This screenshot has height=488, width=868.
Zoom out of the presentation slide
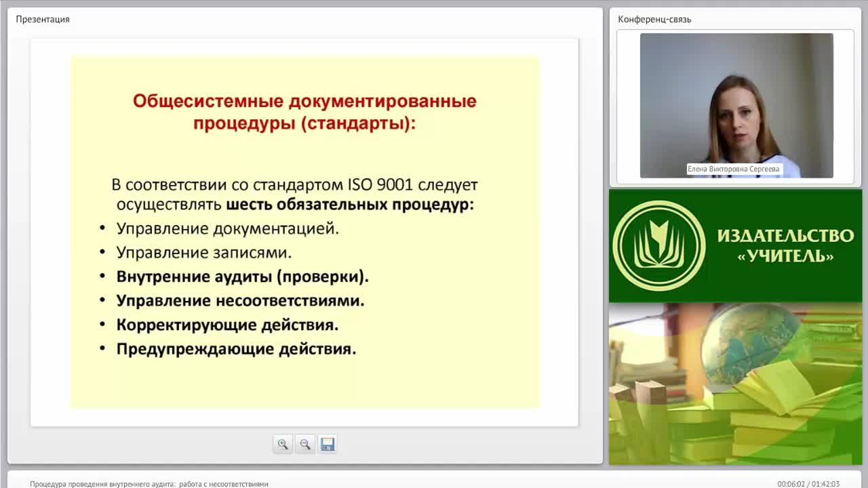(x=305, y=444)
